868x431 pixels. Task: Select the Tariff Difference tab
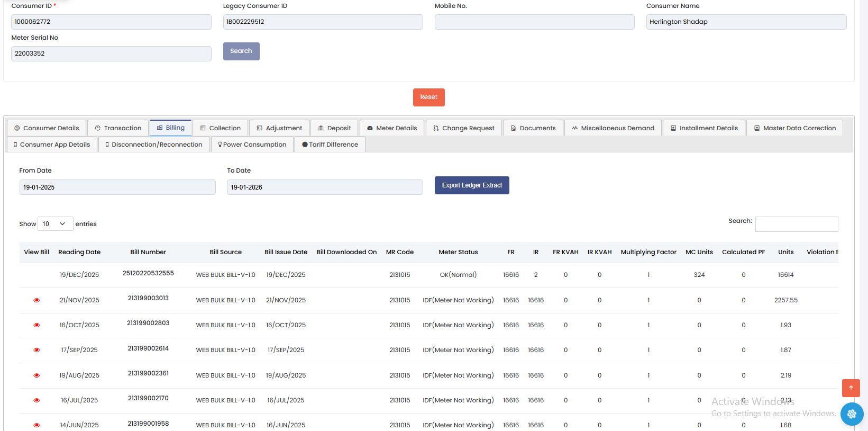tap(330, 145)
